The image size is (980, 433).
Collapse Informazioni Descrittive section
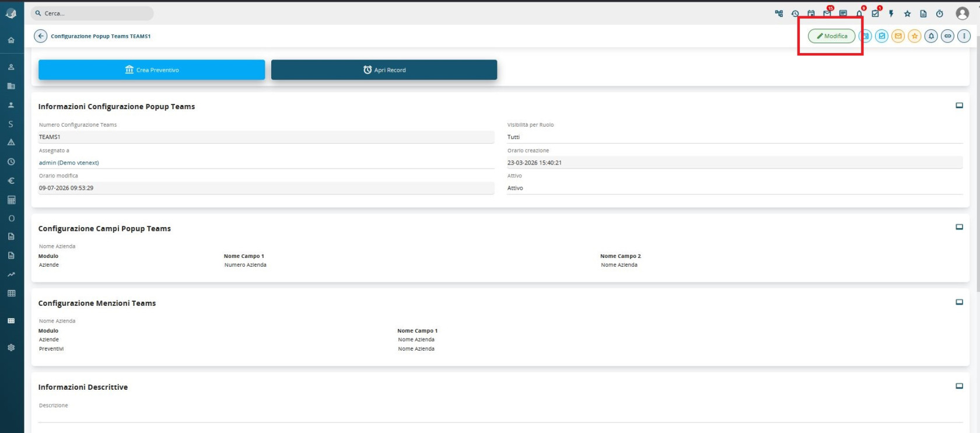[959, 386]
